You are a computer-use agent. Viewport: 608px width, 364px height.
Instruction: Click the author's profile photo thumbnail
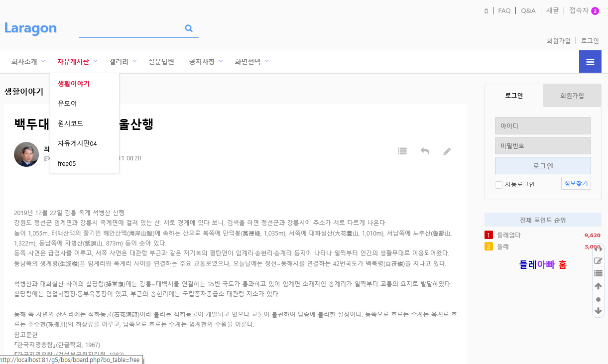coord(26,154)
